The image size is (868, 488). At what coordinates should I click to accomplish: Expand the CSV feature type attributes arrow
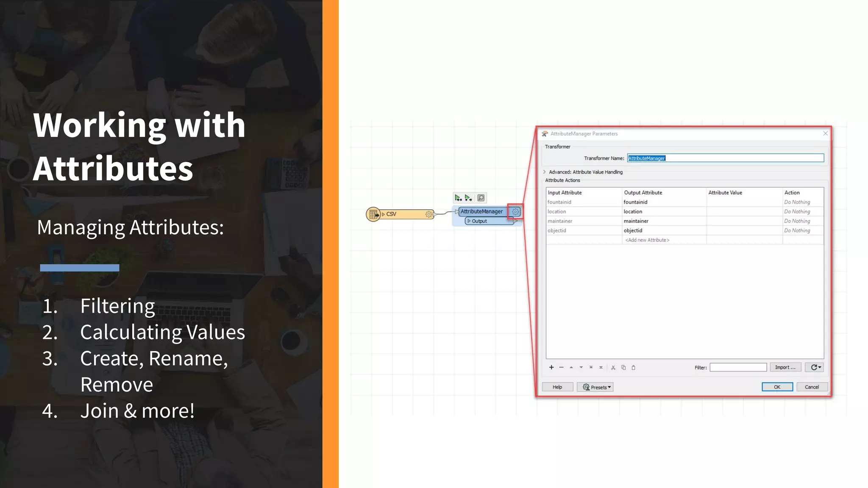[384, 214]
